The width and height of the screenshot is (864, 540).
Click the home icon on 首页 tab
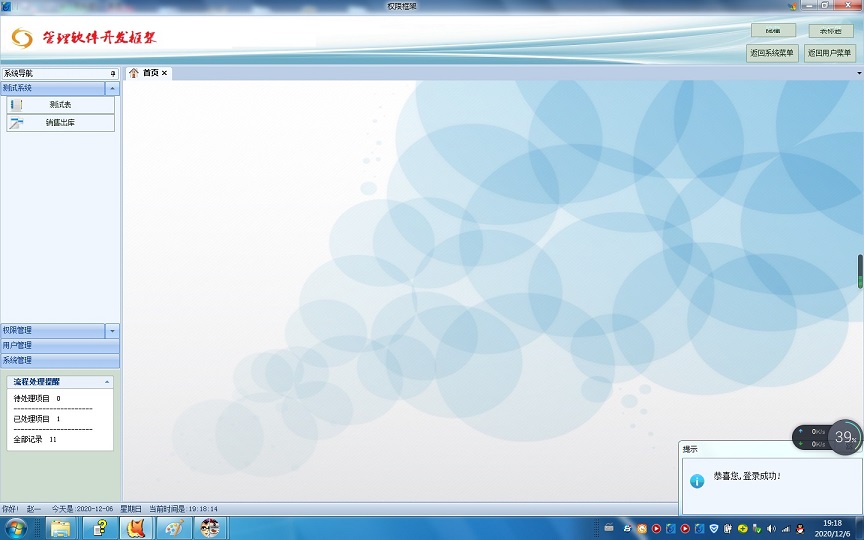pyautogui.click(x=134, y=73)
